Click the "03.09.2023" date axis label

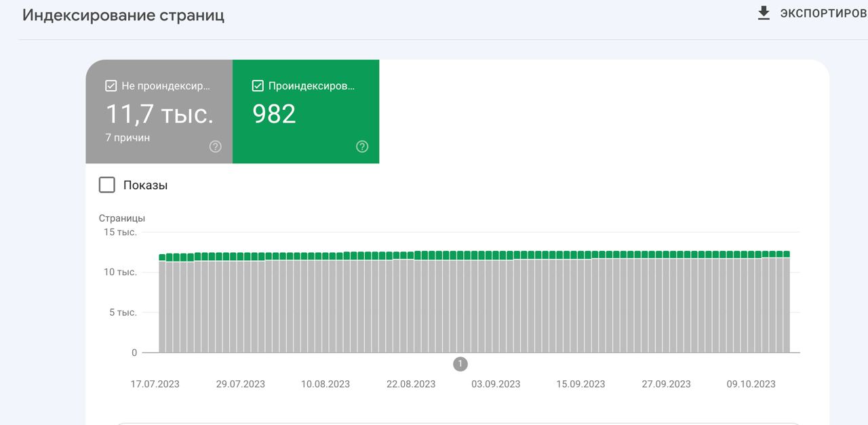496,384
